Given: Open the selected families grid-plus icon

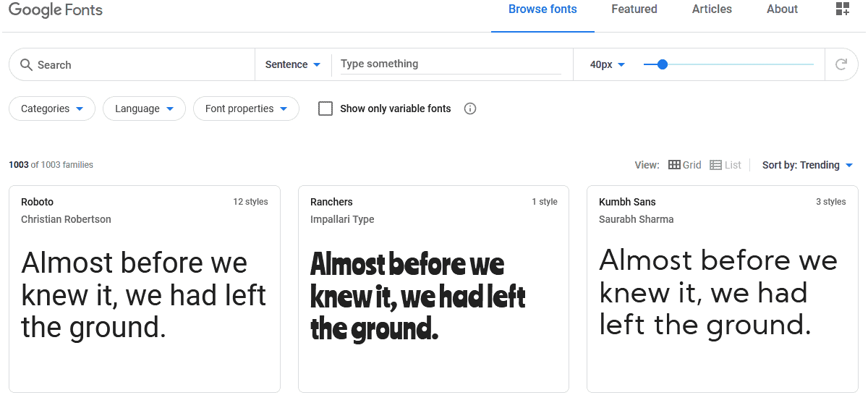Looking at the screenshot, I should [x=842, y=9].
